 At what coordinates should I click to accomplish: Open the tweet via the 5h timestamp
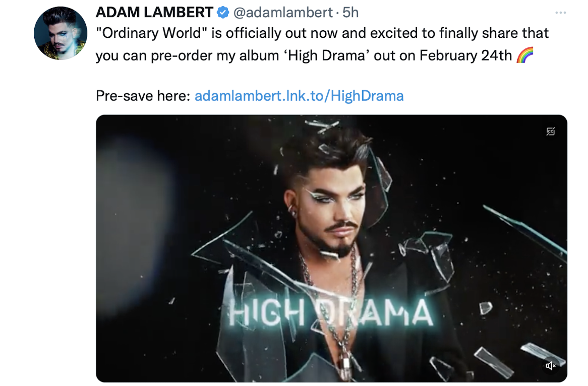coord(350,13)
